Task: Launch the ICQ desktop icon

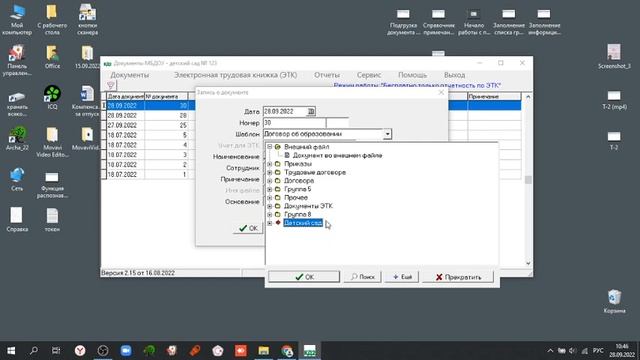Action: pos(52,98)
